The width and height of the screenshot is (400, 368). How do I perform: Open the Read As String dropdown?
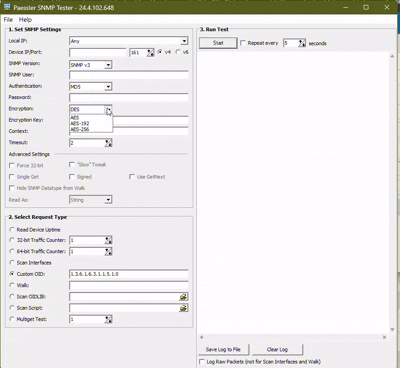[108, 200]
